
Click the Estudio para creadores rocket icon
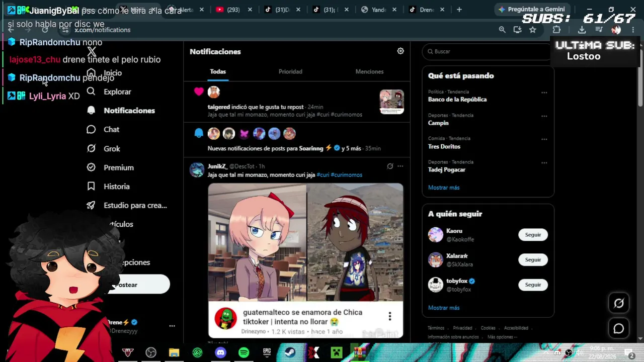click(x=91, y=205)
